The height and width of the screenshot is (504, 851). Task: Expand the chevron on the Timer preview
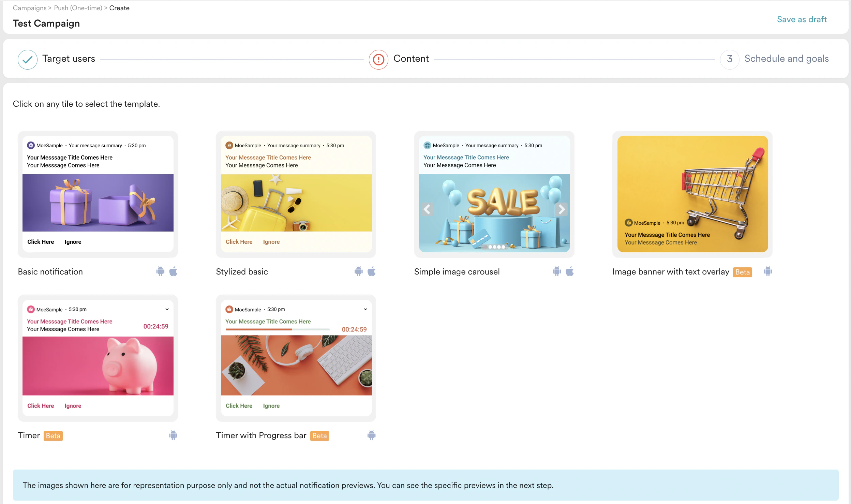(x=167, y=309)
